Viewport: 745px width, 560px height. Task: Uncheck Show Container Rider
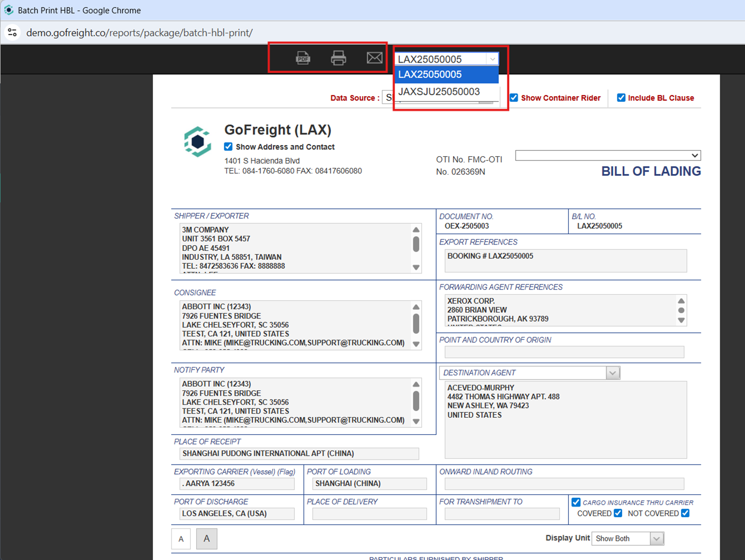(x=514, y=97)
